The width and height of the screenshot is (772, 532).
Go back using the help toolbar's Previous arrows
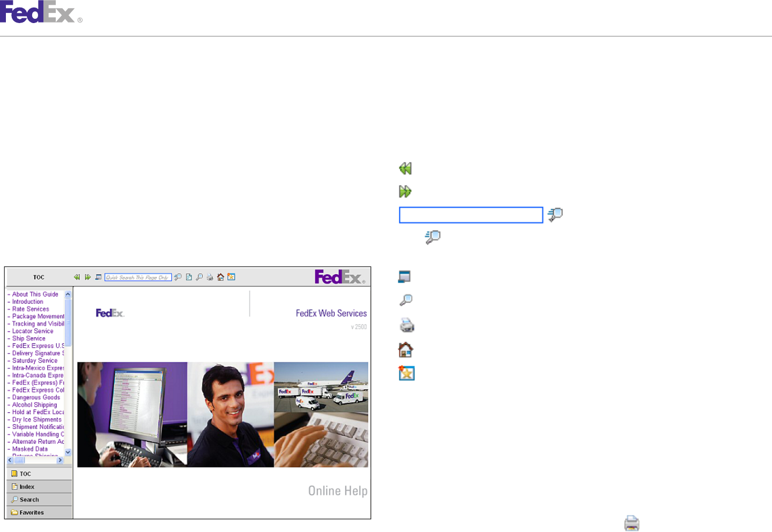pos(77,277)
